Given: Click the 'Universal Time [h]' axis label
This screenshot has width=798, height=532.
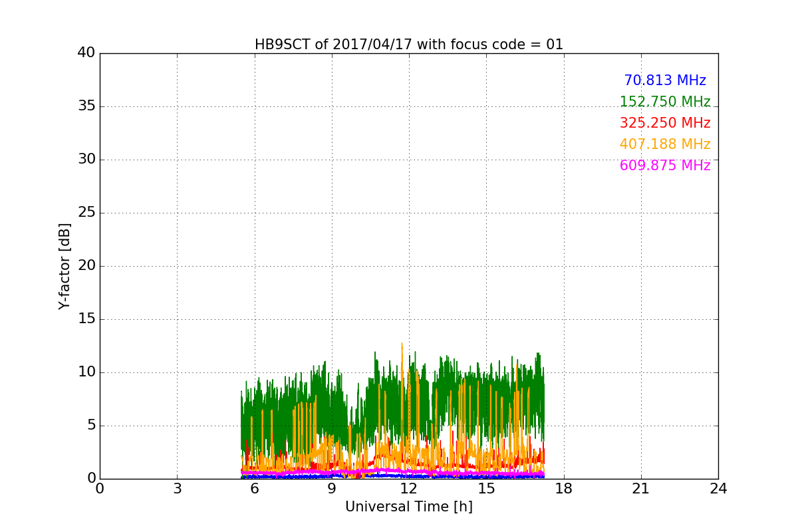Looking at the screenshot, I should (409, 507).
